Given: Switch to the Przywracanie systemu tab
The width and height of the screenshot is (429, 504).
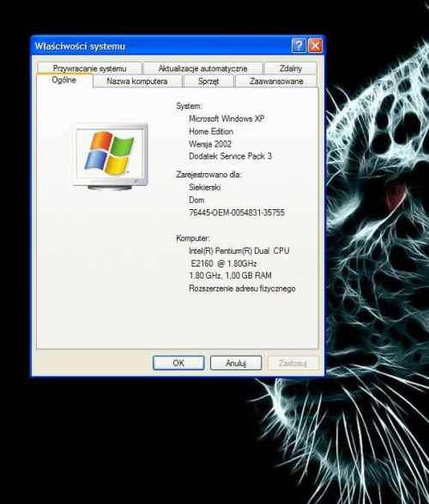Looking at the screenshot, I should point(90,69).
